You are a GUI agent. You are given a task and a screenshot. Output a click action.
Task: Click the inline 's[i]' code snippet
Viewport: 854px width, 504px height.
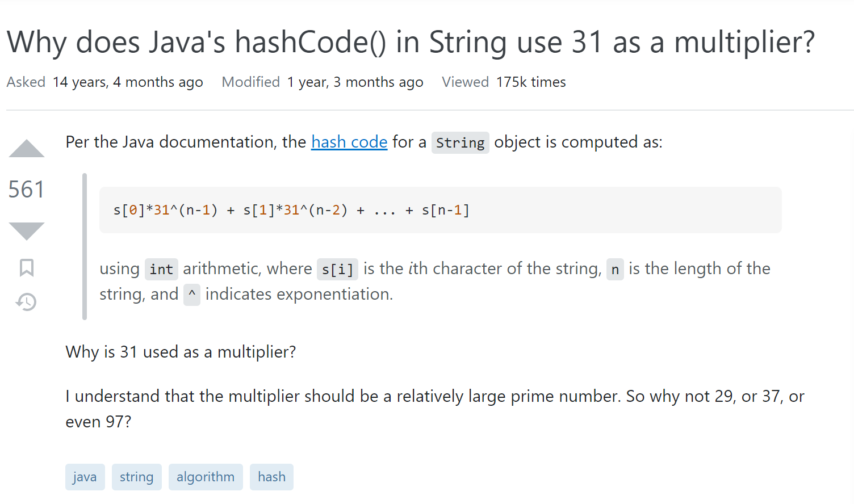pos(337,269)
